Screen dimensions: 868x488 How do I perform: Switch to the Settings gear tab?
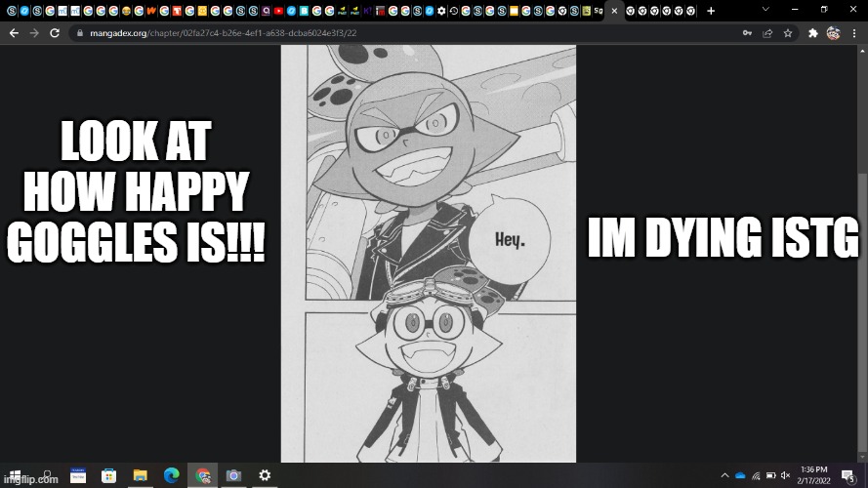tap(441, 11)
